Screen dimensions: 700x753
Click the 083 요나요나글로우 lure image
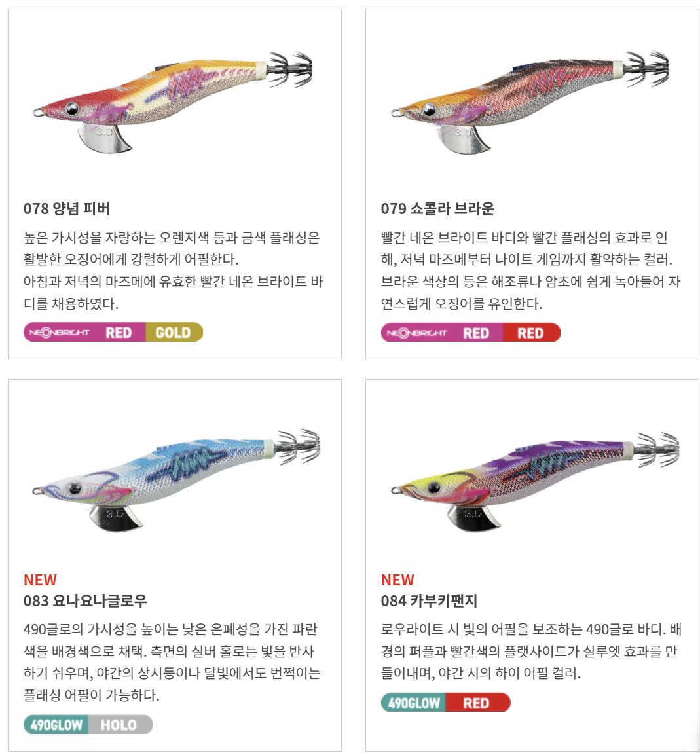click(x=175, y=480)
